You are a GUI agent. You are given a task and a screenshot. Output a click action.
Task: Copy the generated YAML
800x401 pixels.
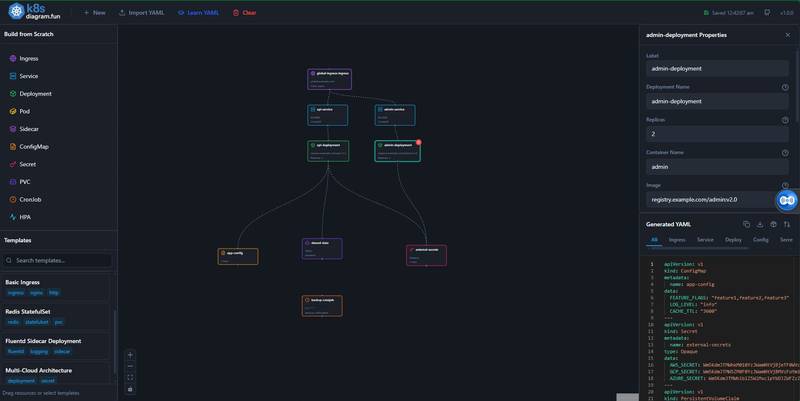click(746, 224)
